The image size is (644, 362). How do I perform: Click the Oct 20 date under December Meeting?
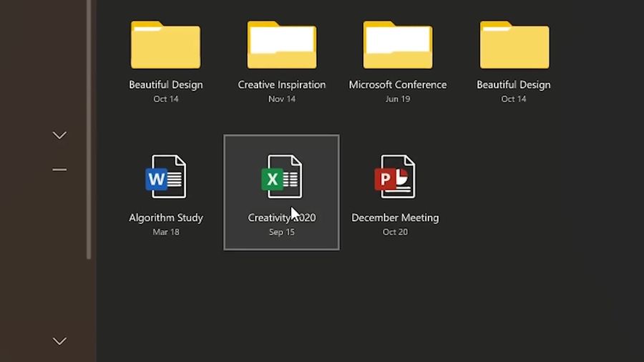(x=395, y=232)
